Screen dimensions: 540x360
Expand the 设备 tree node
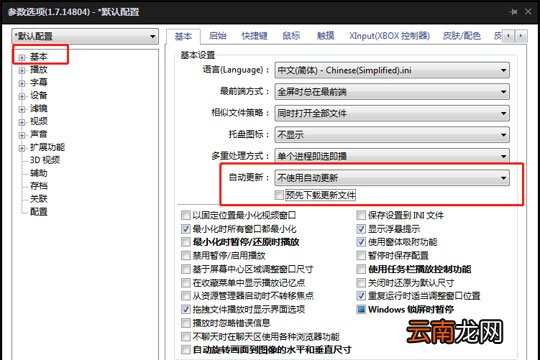(22, 96)
